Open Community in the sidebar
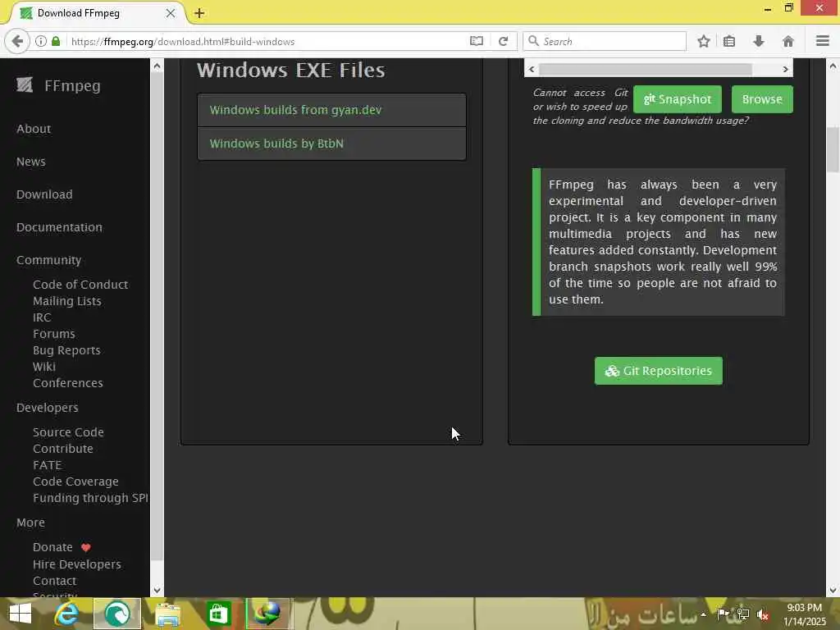The image size is (840, 630). (x=48, y=260)
